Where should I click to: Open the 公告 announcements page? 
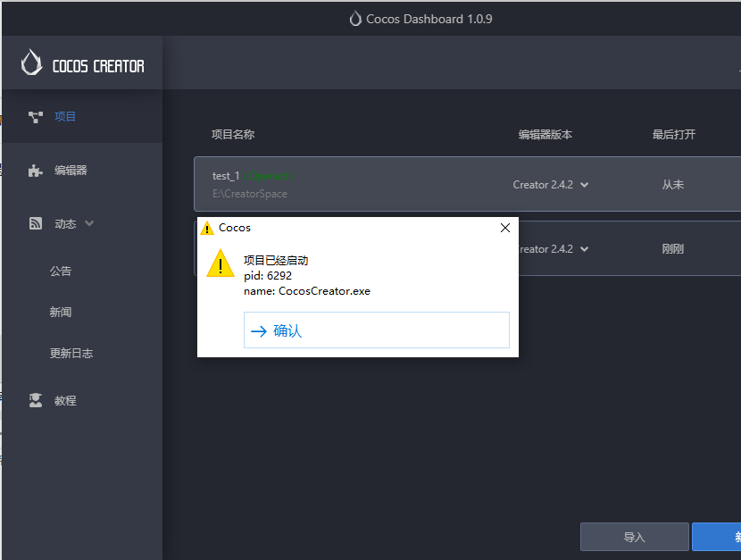point(61,271)
